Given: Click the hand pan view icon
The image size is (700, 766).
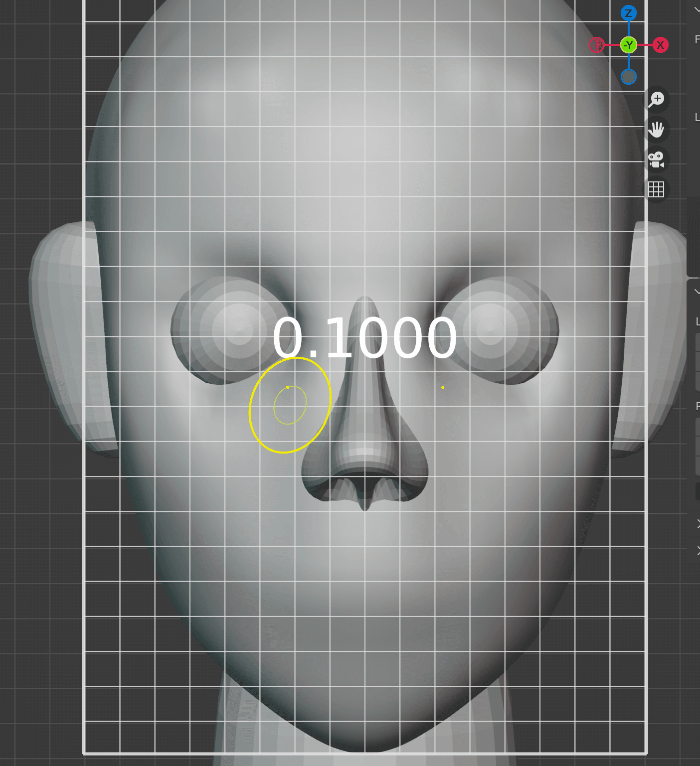Looking at the screenshot, I should 656,130.
